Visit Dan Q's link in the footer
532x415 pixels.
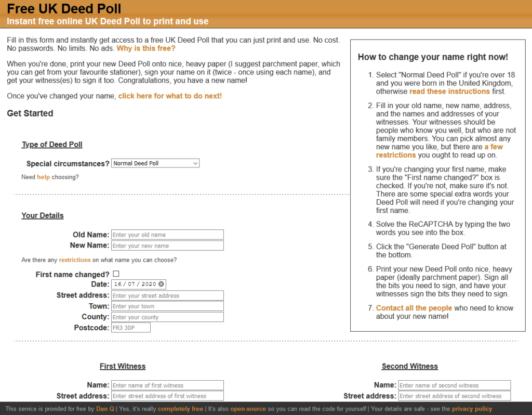click(104, 408)
